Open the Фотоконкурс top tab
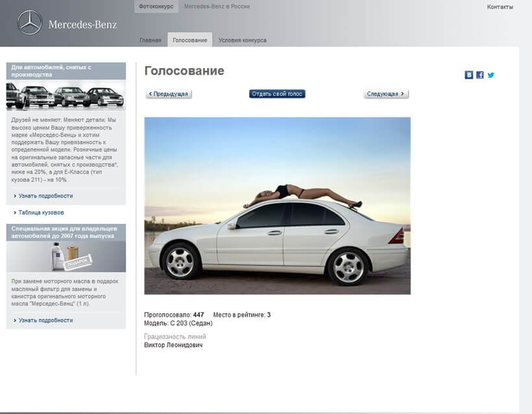The height and width of the screenshot is (414, 532). (155, 6)
